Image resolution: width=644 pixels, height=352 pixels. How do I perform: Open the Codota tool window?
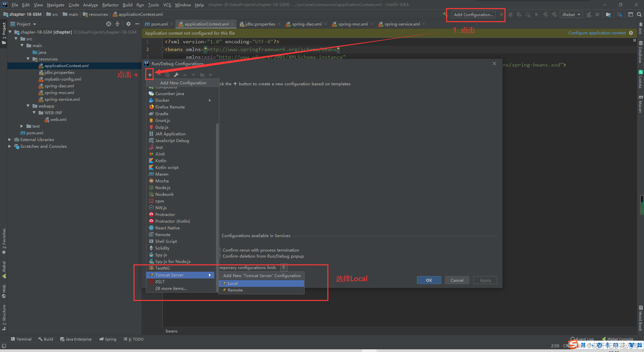click(x=640, y=79)
